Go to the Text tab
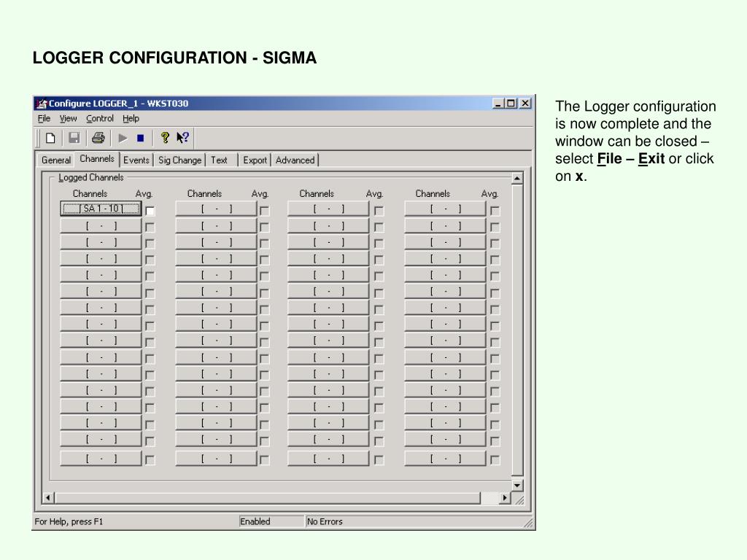This screenshot has width=747, height=560. click(x=219, y=160)
